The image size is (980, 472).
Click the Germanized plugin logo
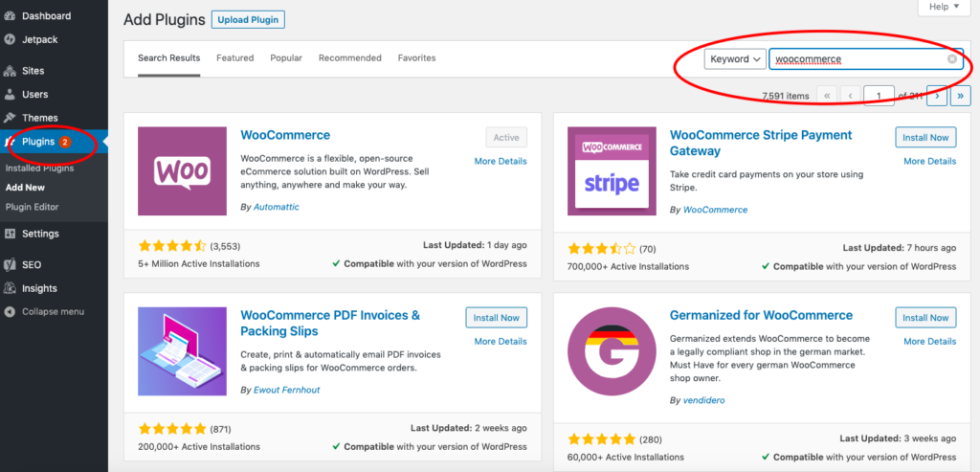[x=612, y=351]
